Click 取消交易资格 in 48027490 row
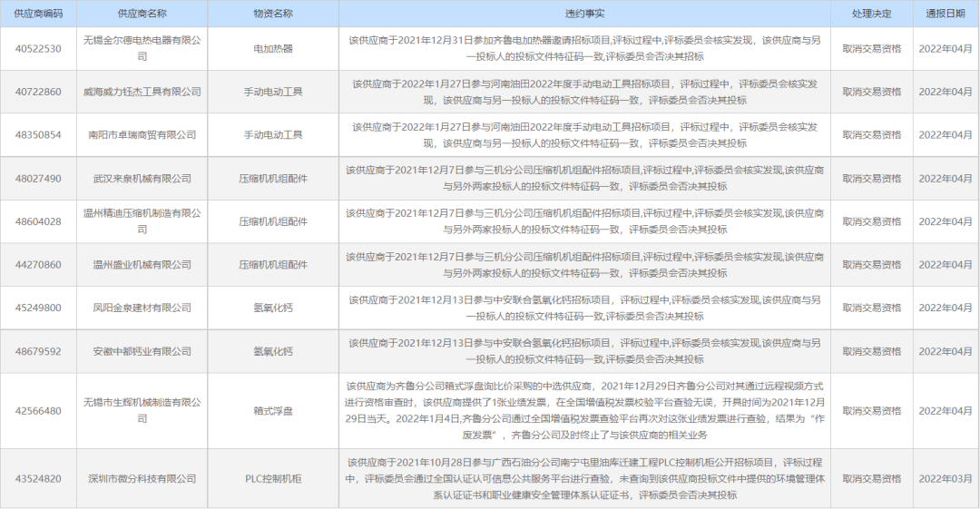Viewport: 980px width, 509px height. [x=871, y=178]
